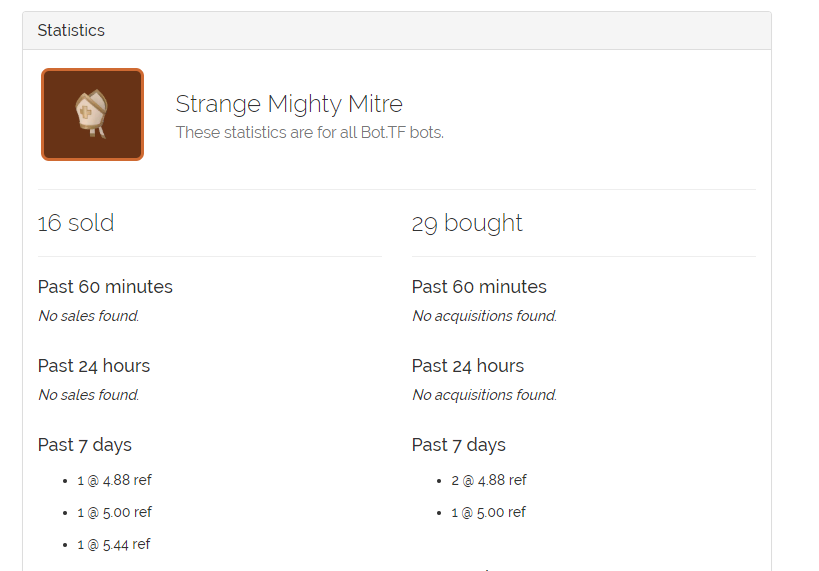
Task: Click Past 60 minutes under sold column
Action: [x=105, y=287]
